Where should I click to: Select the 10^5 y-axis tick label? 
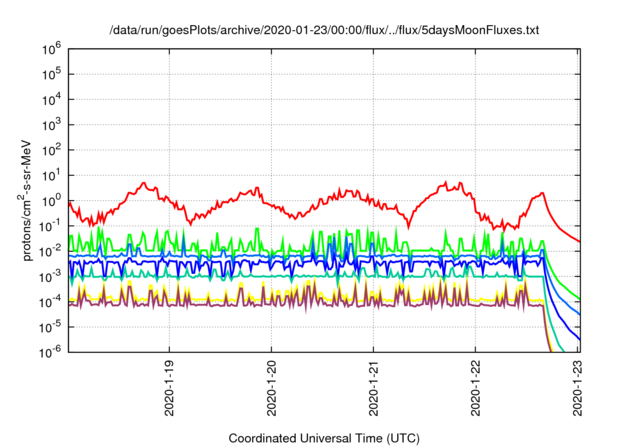click(52, 75)
